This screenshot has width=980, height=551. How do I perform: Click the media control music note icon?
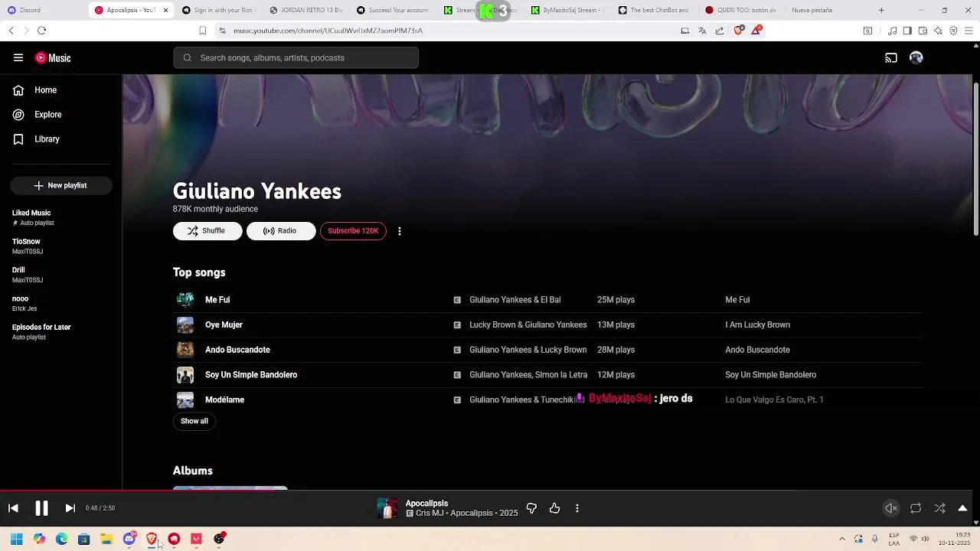coord(892,31)
